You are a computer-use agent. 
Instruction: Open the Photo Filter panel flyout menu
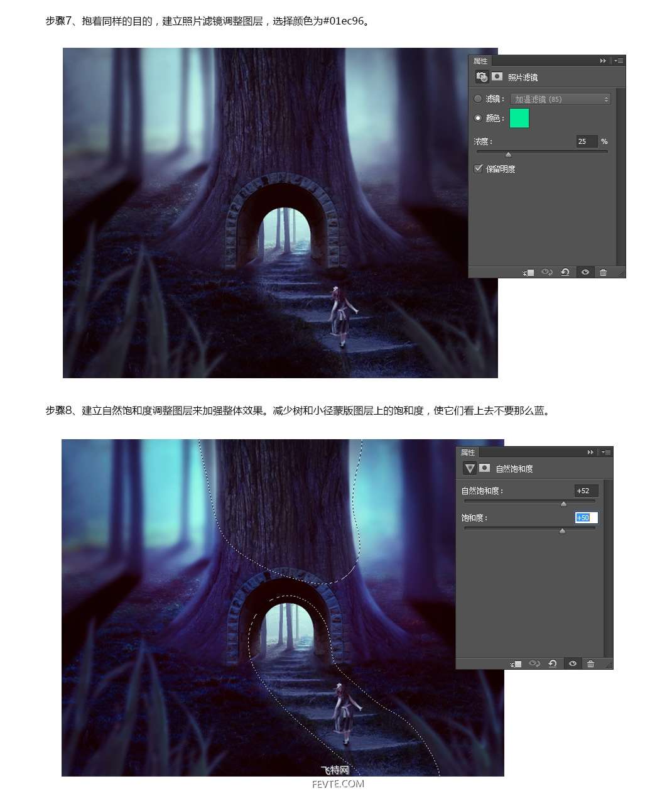coord(619,61)
